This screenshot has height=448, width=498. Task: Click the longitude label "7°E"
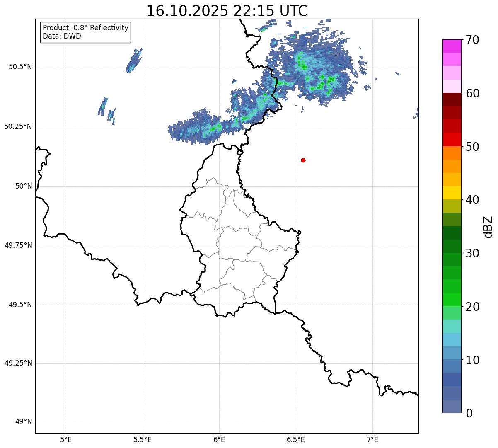pos(372,439)
